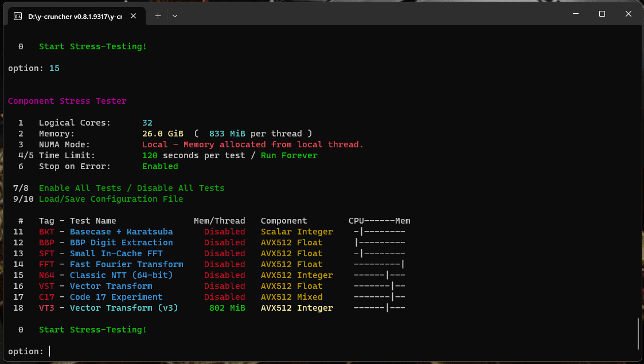
Task: Click 'Vector Transform' test name in row 16
Action: tap(111, 286)
